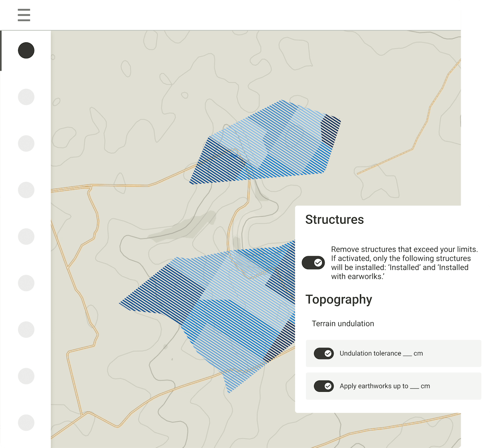Select the dark active sidebar circle
Viewport: 490px width, 448px height.
[26, 51]
